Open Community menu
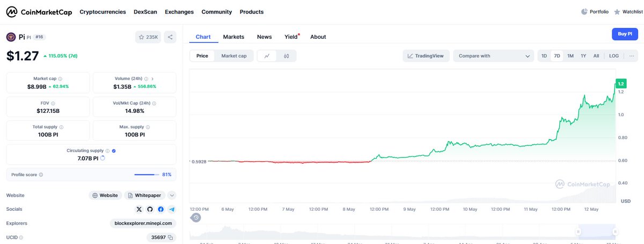644x244 pixels. (x=217, y=12)
